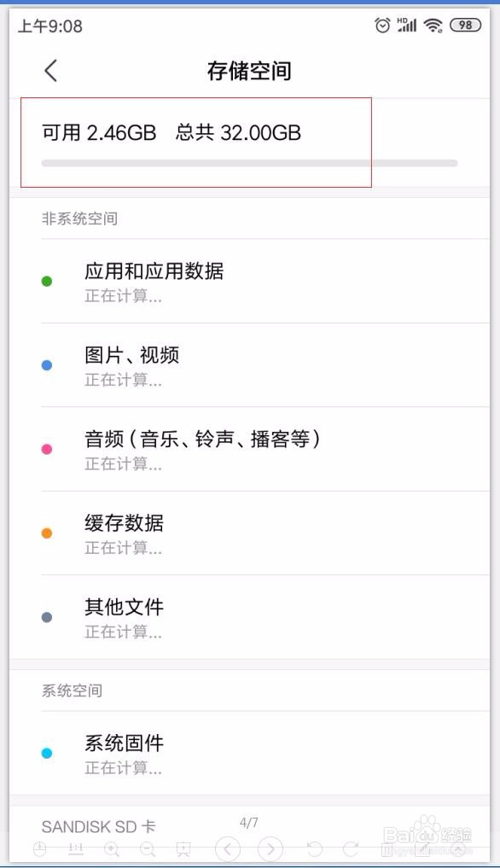Go to the previous image arrow
Screen dimensions: 500x868
click(228, 848)
